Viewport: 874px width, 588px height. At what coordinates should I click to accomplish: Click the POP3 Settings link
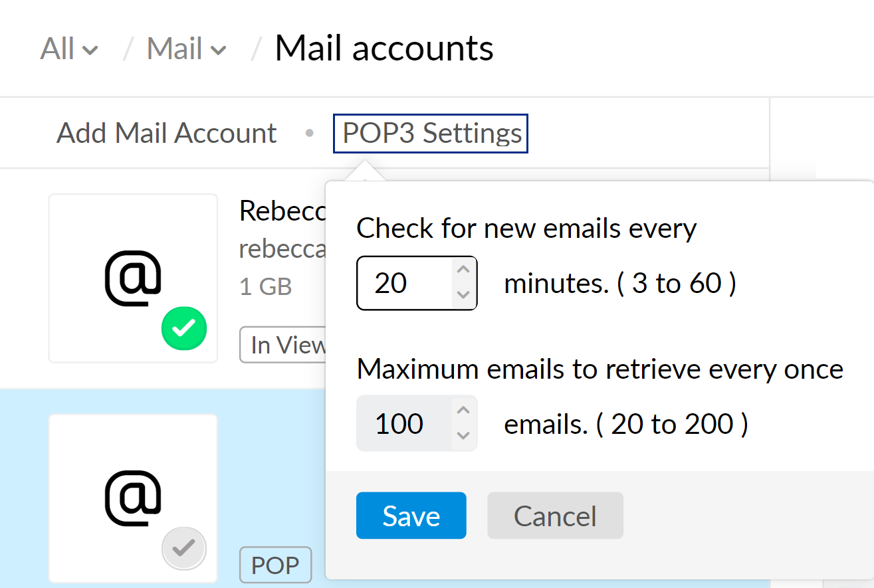[x=431, y=133]
